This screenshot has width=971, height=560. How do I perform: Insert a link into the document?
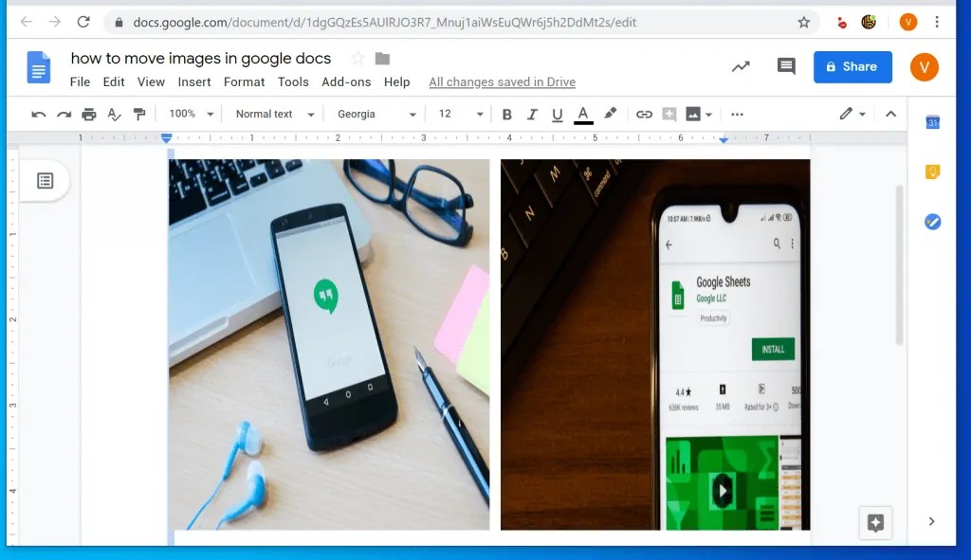click(x=645, y=114)
